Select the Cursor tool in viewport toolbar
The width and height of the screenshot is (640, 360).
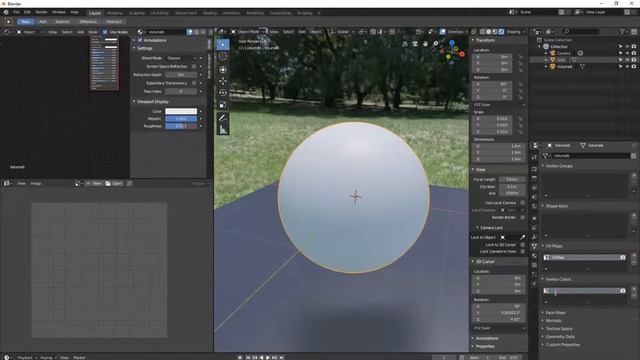(x=223, y=56)
